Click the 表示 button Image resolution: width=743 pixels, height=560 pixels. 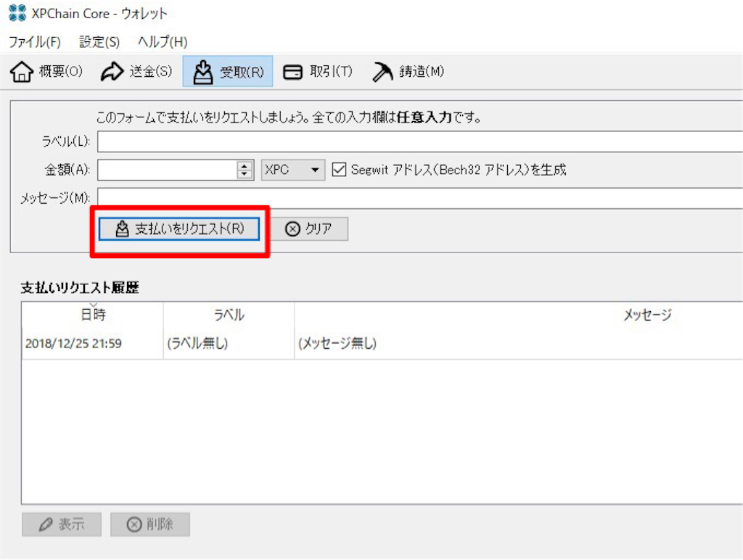pos(62,524)
